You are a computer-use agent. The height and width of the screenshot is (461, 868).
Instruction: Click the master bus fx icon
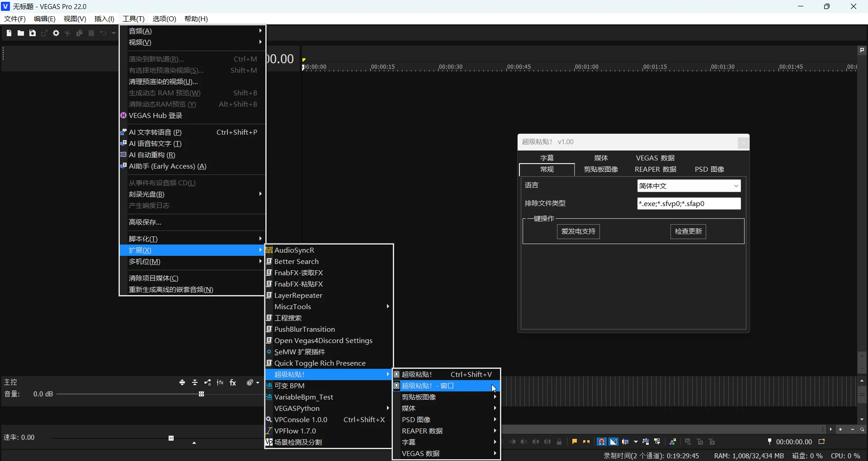pyautogui.click(x=233, y=383)
